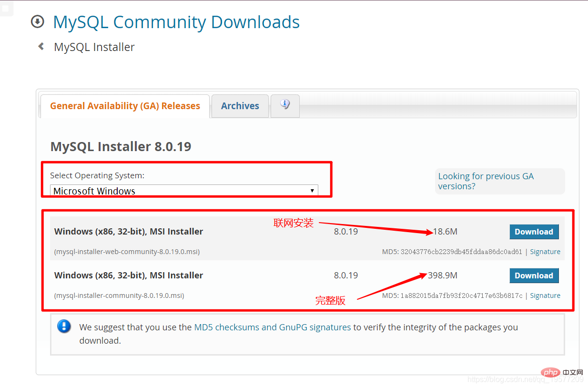The image size is (588, 388).
Task: Click the MSI Installer title in the 398.9M row
Action: [x=129, y=276]
